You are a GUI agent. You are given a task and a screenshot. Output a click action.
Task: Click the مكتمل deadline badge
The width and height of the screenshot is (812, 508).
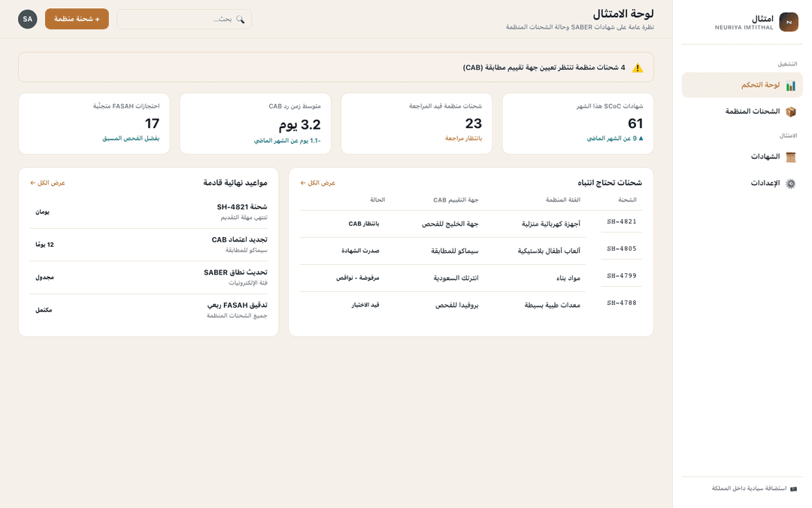point(44,310)
